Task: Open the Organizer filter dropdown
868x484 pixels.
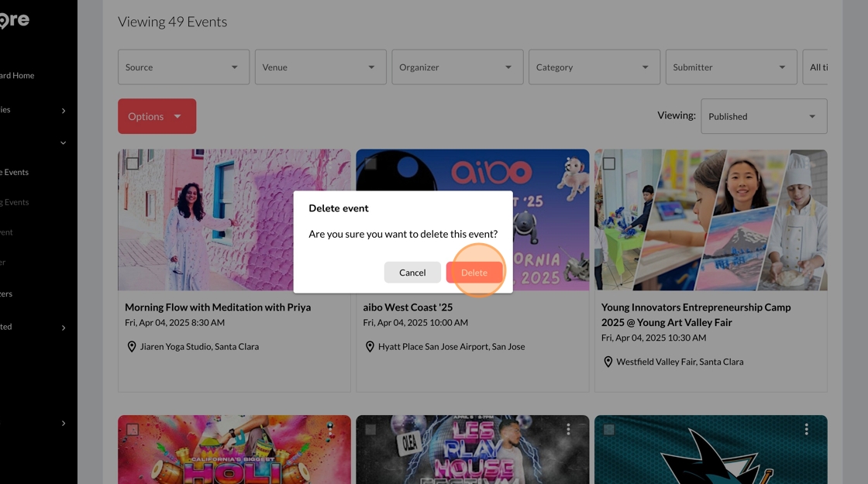Action: (457, 67)
